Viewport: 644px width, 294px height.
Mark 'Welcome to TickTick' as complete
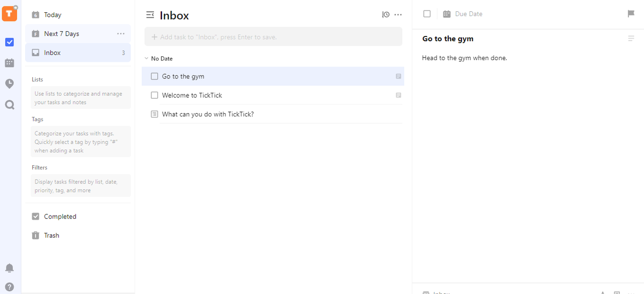155,95
